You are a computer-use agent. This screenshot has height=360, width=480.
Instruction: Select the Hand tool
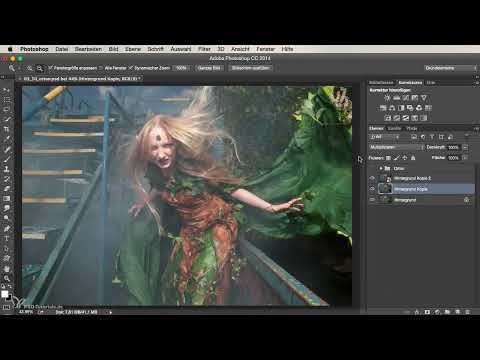[x=7, y=269]
